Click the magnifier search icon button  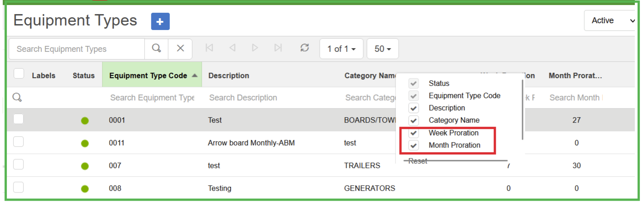[x=156, y=49]
